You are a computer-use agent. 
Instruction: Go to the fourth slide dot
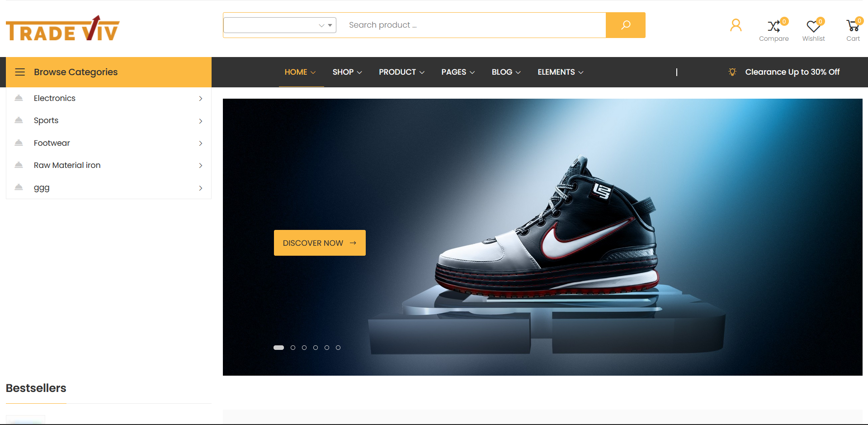coord(316,348)
